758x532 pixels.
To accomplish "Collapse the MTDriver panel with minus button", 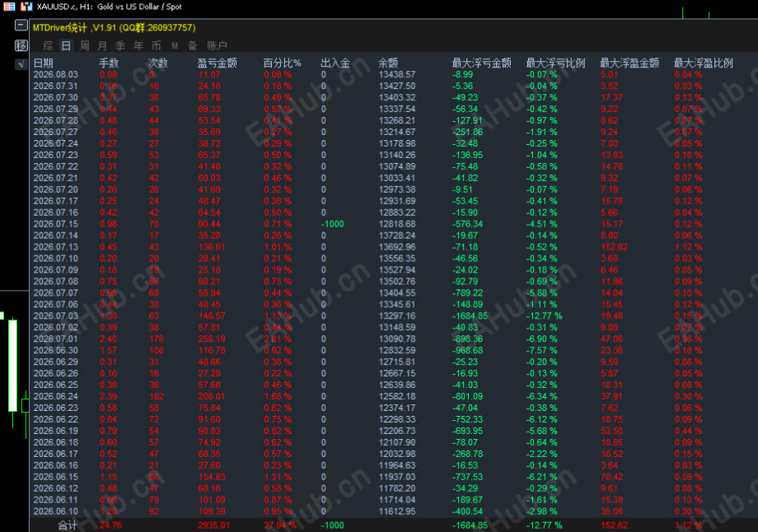I will click(21, 25).
